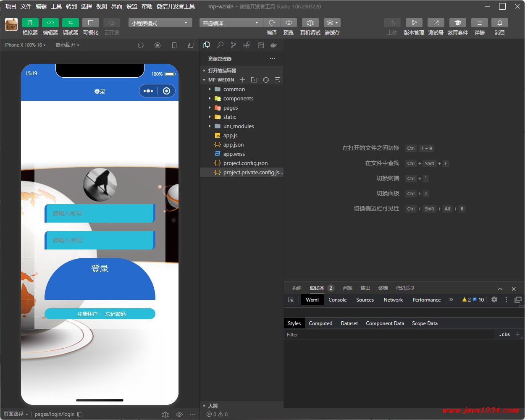Open the 工具 menu
The height and width of the screenshot is (420, 525).
point(56,6)
